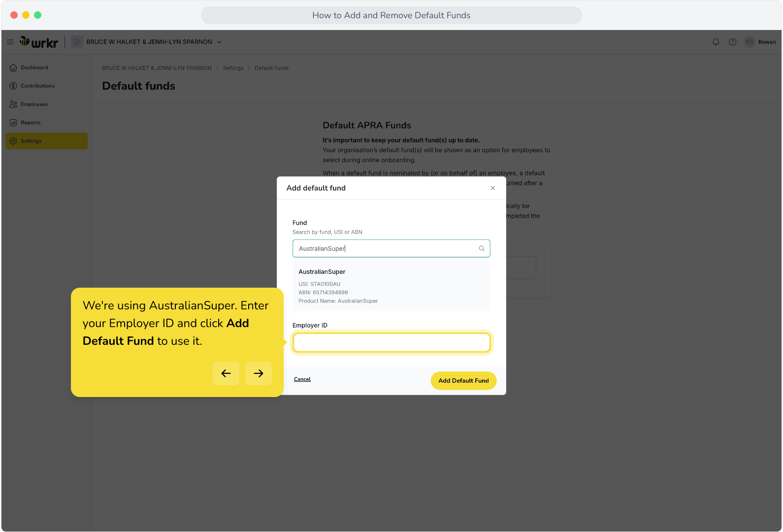783x532 pixels.
Task: Open the hamburger menu icon
Action: point(10,42)
